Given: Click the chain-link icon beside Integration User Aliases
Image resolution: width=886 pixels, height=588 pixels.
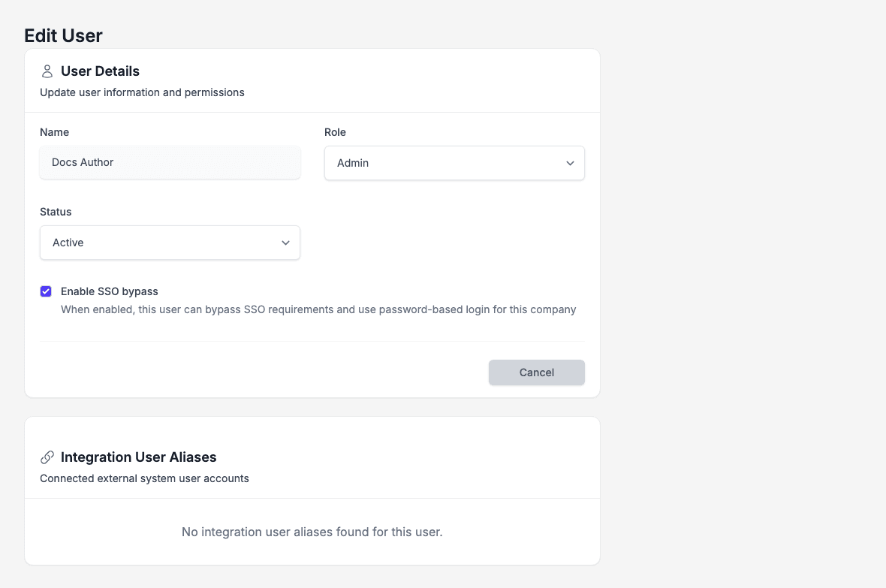Looking at the screenshot, I should coord(47,457).
